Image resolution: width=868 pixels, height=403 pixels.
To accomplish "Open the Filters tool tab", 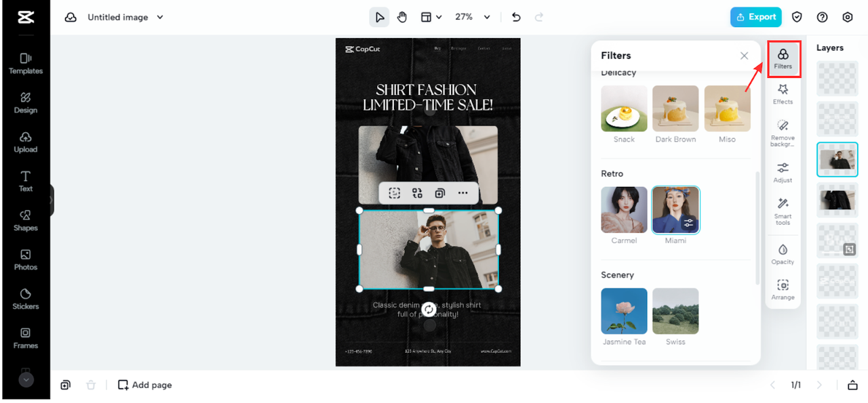I will pyautogui.click(x=783, y=59).
